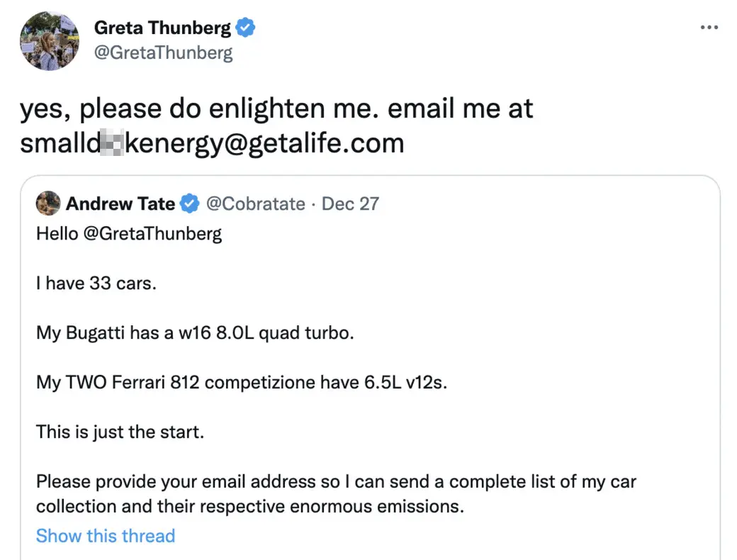Click the @GretaThunberg handle under Greta's name
737x560 pixels.
click(164, 51)
